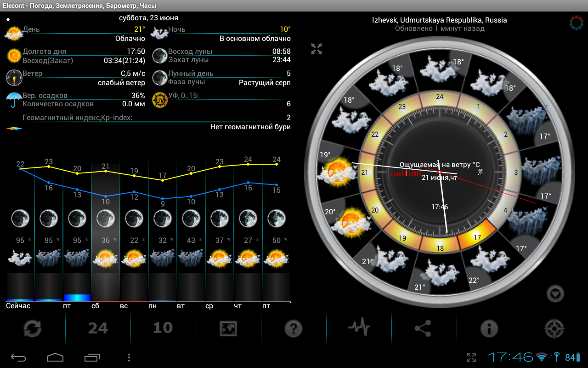Open the weather map icon
The width and height of the screenshot is (588, 368).
pyautogui.click(x=228, y=328)
